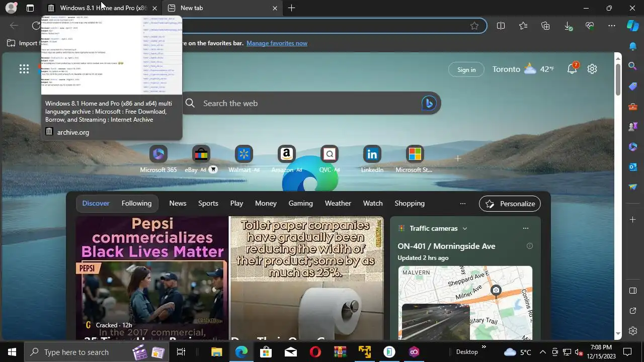Screen dimensions: 644x362
Task: Expand Traffic cameras dropdown chevron
Action: (465, 228)
